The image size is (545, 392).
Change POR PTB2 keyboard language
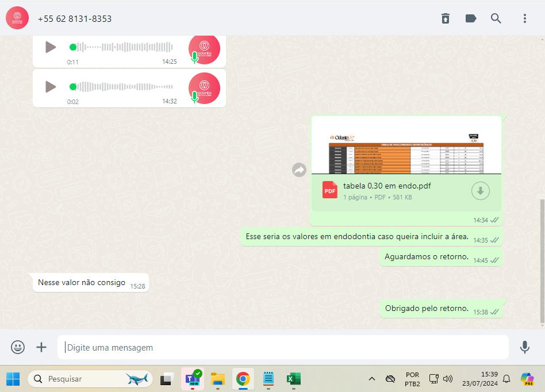click(412, 379)
